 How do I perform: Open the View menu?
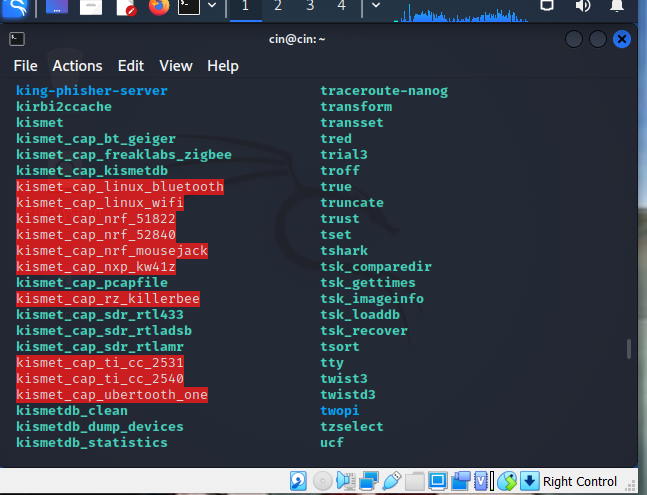tap(176, 66)
